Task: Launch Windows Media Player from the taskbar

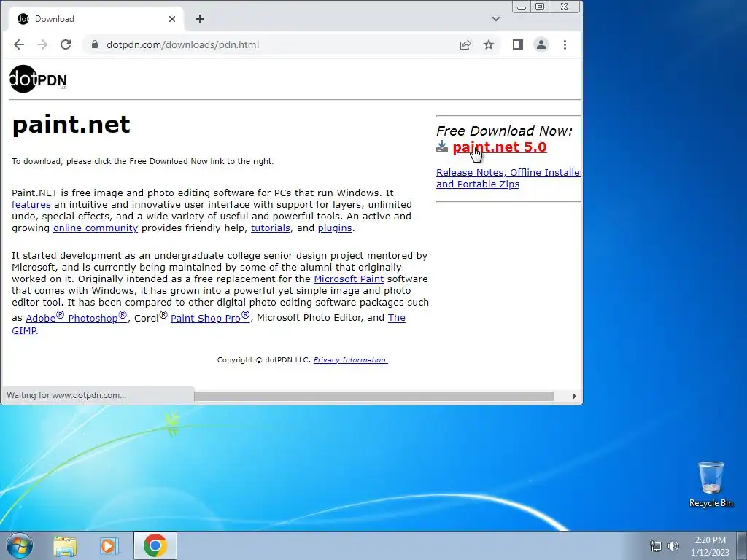Action: point(109,546)
